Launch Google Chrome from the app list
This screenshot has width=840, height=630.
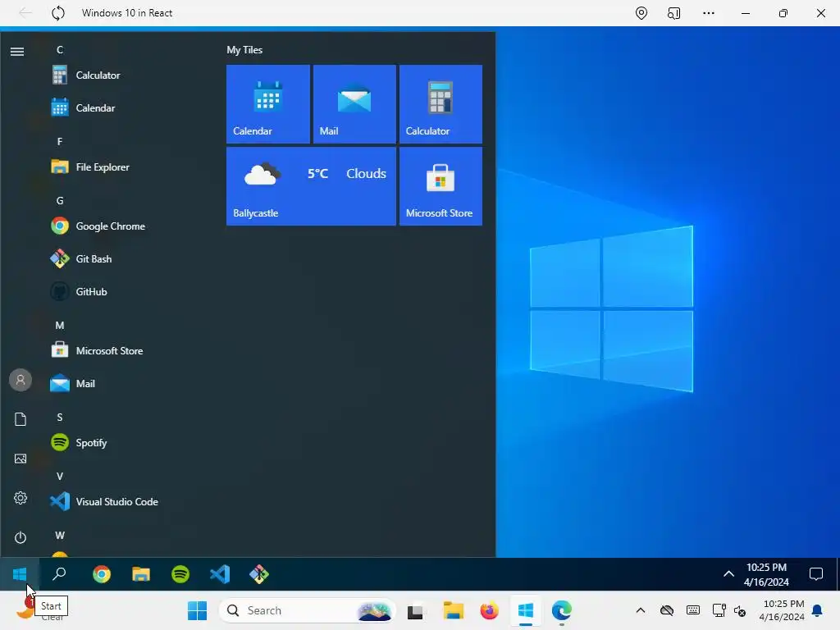coord(112,226)
